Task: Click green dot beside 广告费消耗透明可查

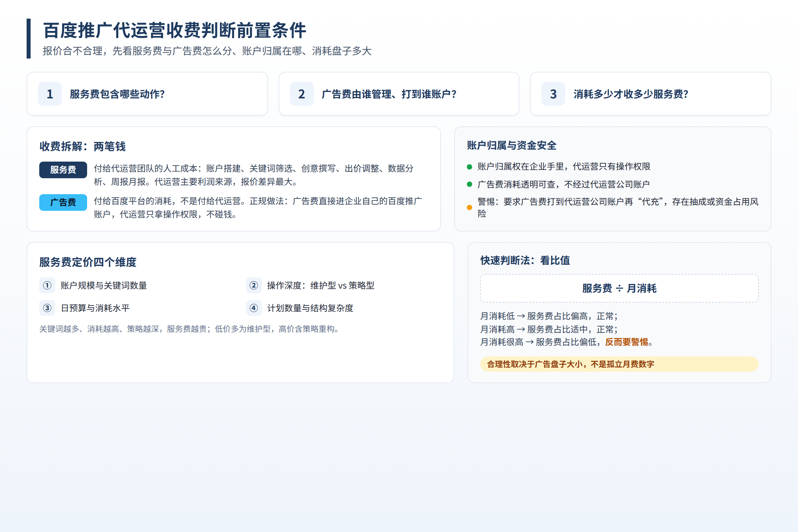Action: [x=469, y=184]
